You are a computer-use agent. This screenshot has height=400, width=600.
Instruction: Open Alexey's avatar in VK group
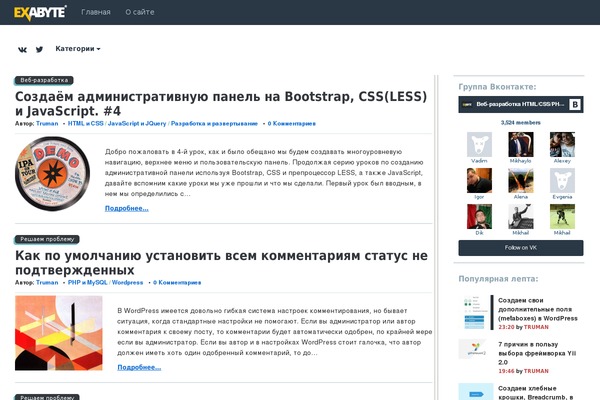point(562,144)
